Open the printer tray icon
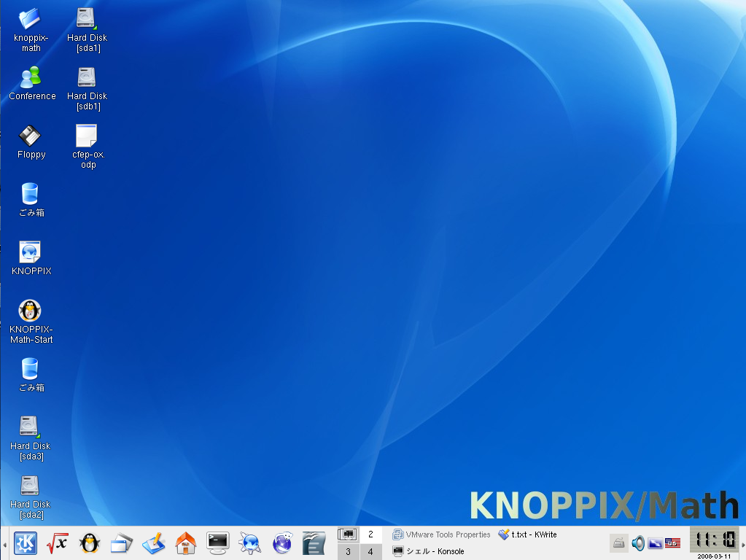The image size is (746, 560). [x=618, y=543]
